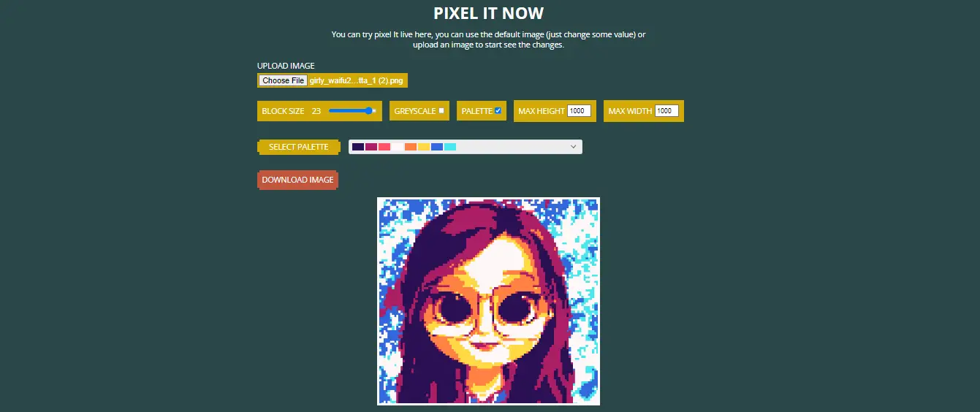Screen dimensions: 980x412
Task: Click the selected file name girly_waifu2 png
Action: (358, 81)
